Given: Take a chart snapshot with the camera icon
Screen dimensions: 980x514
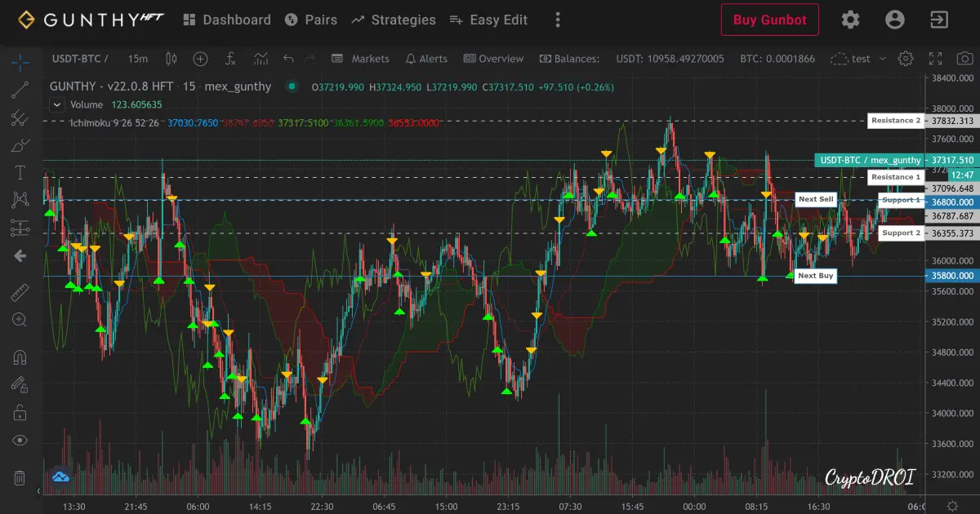Looking at the screenshot, I should coord(964,58).
